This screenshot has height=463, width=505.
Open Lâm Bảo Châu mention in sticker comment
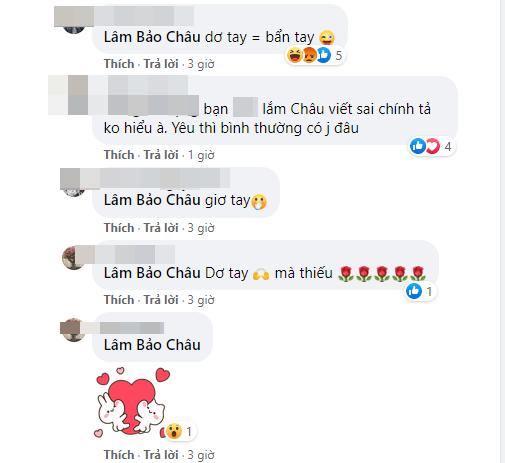pyautogui.click(x=152, y=345)
